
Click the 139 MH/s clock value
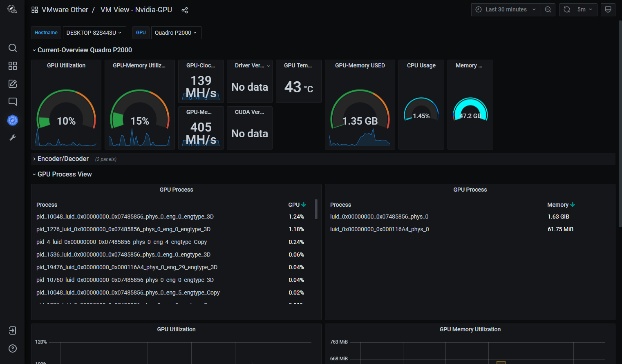click(x=201, y=87)
